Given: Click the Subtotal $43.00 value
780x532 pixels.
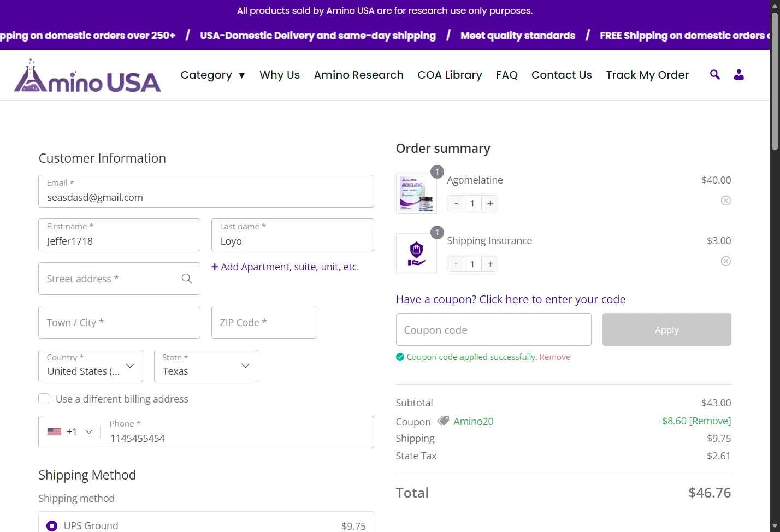Looking at the screenshot, I should click(716, 403).
